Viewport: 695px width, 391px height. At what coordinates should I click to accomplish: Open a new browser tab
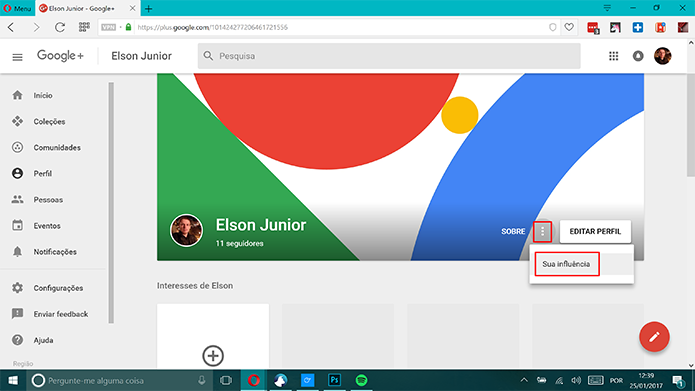148,8
